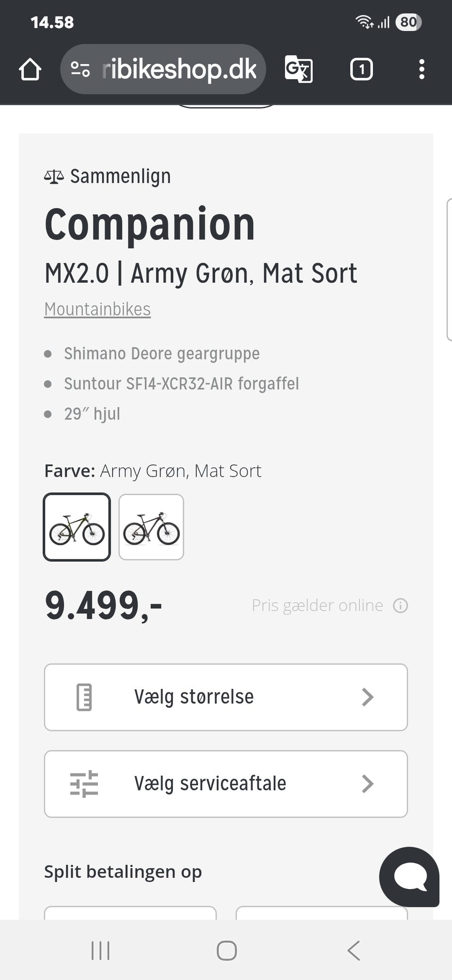
Task: Tap the site settings icon in address bar
Action: tap(80, 70)
